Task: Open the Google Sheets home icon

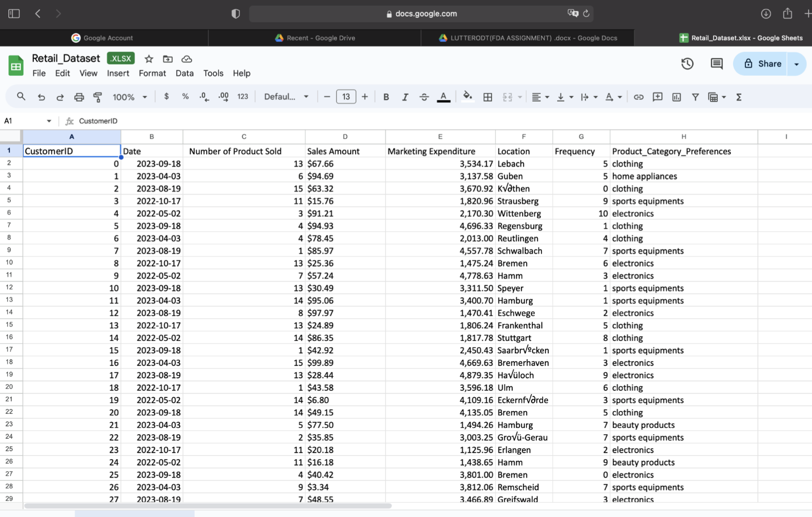Action: 16,65
